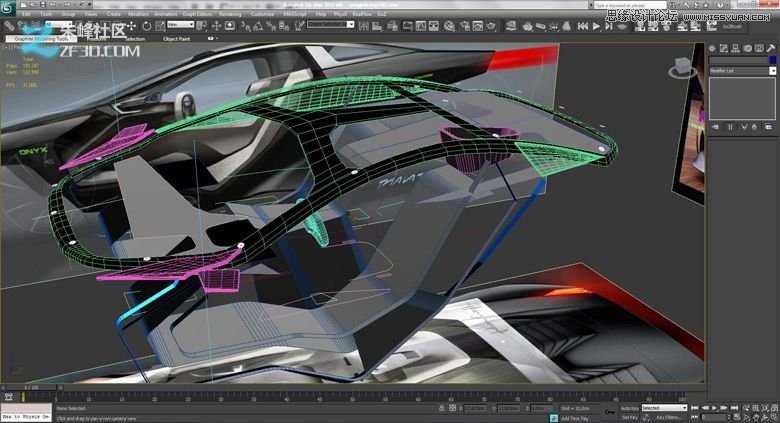Click the object name input field
The height and width of the screenshot is (423, 780).
pyautogui.click(x=737, y=59)
